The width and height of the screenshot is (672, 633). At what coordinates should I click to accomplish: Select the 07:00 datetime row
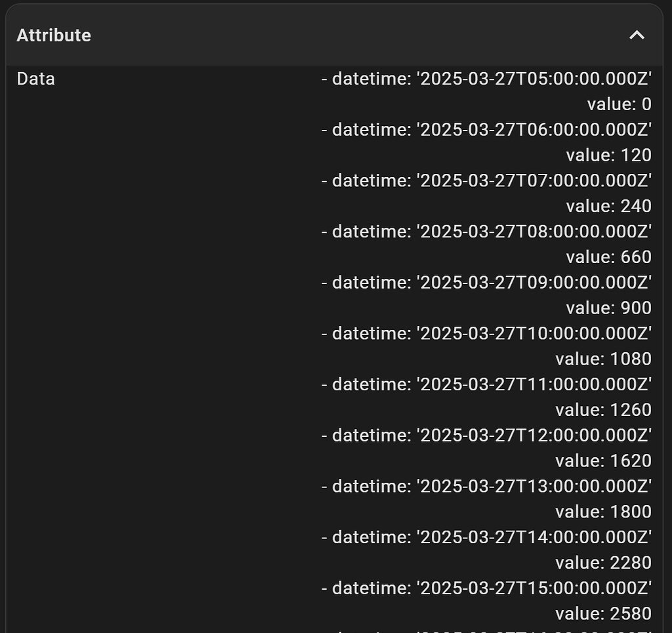[x=486, y=181]
